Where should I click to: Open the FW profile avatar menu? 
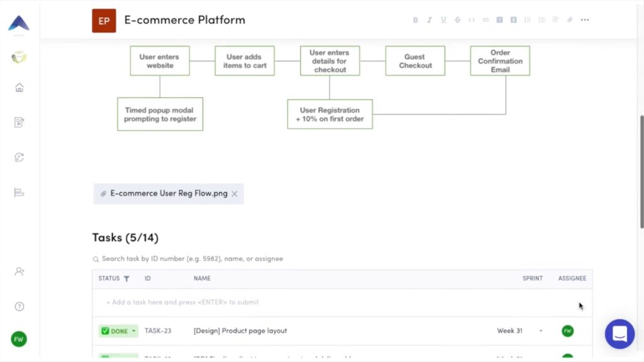pyautogui.click(x=19, y=339)
